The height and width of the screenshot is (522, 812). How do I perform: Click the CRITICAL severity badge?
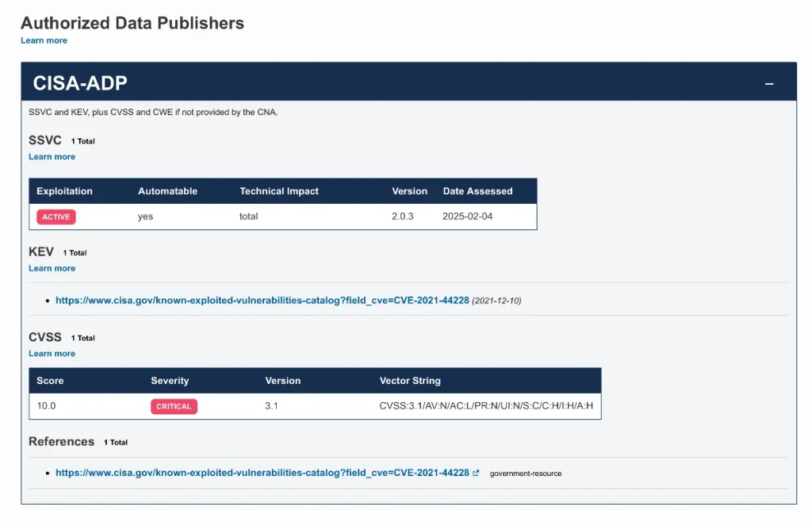pyautogui.click(x=174, y=406)
